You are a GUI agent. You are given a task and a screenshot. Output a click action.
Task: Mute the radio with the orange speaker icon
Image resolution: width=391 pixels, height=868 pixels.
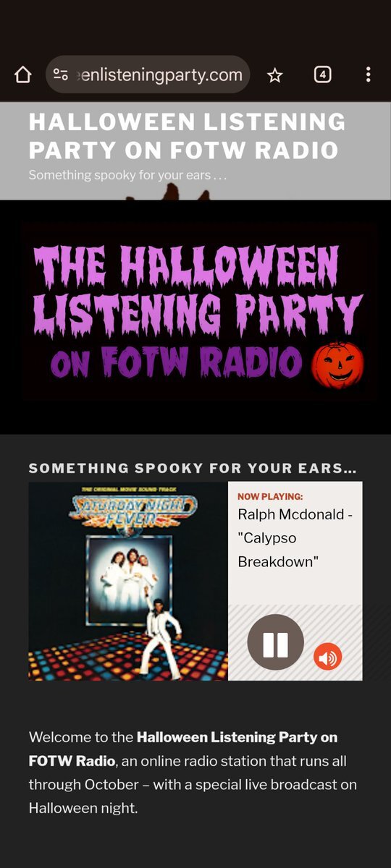tap(327, 658)
